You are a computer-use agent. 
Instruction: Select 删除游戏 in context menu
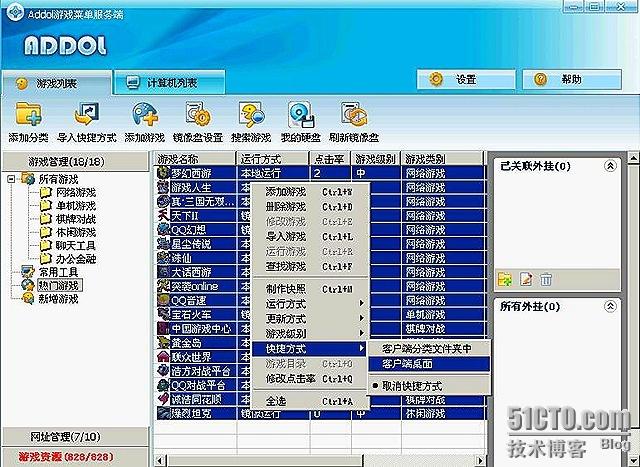click(311, 207)
